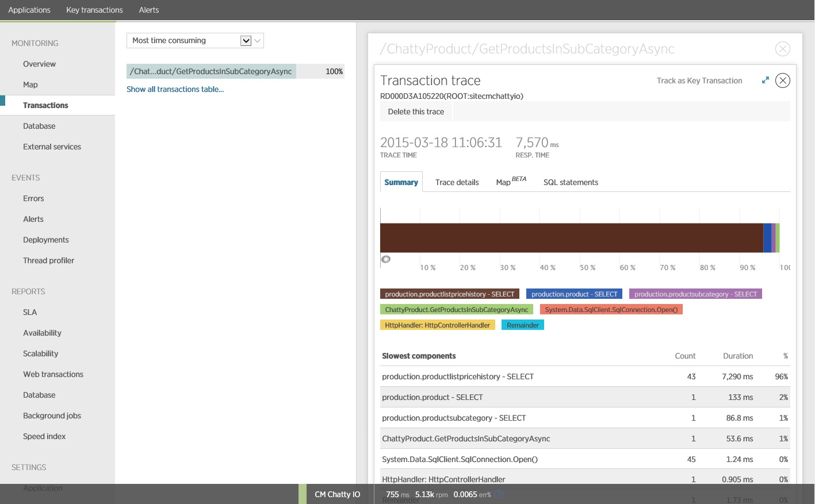Image resolution: width=815 pixels, height=504 pixels.
Task: Open Background jobs report
Action: 52,415
